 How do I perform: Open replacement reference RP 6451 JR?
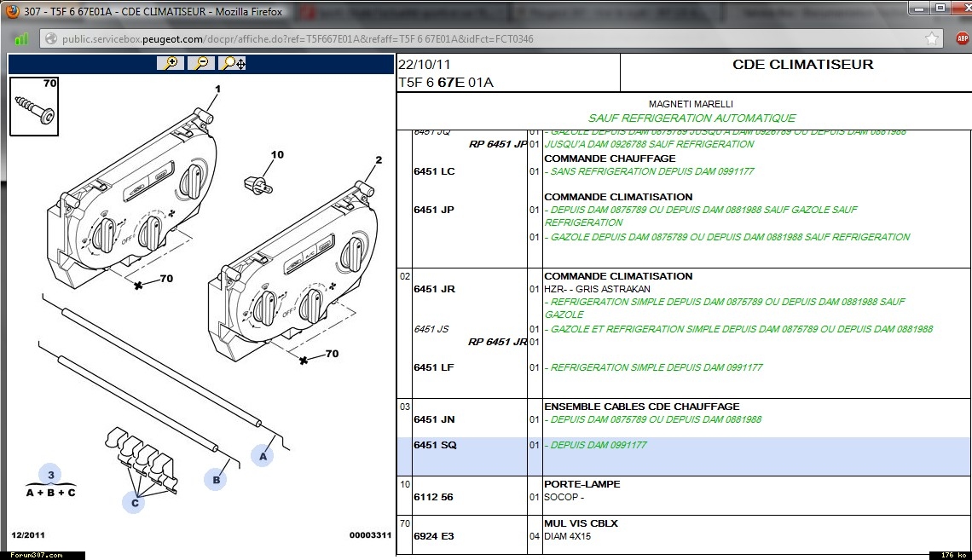497,342
